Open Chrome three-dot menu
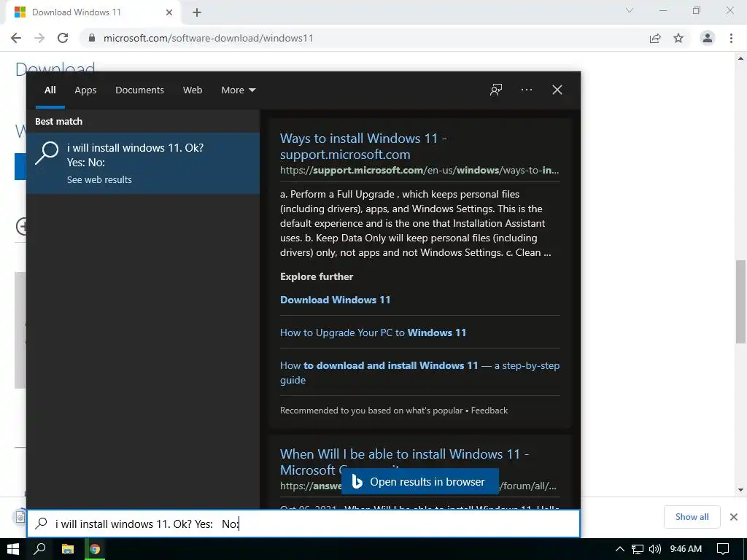 click(x=731, y=38)
